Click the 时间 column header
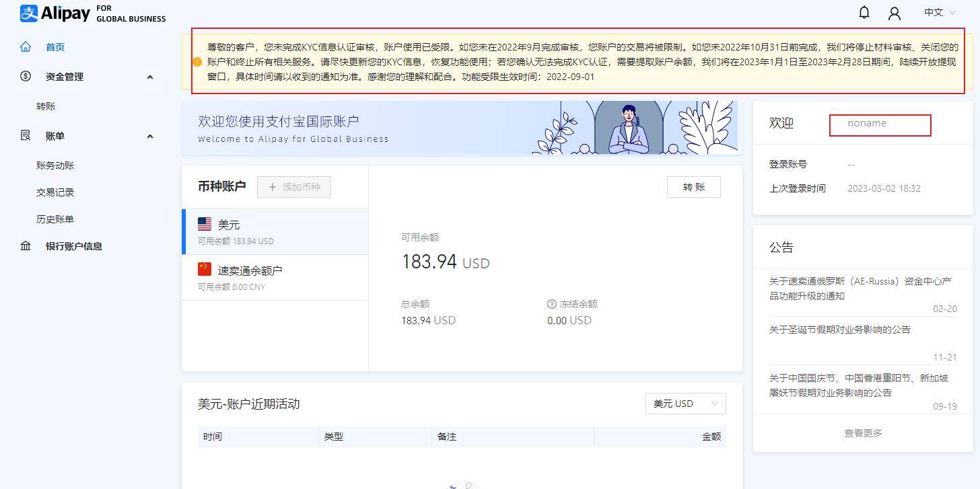Viewport: 980px width, 489px height. 213,437
